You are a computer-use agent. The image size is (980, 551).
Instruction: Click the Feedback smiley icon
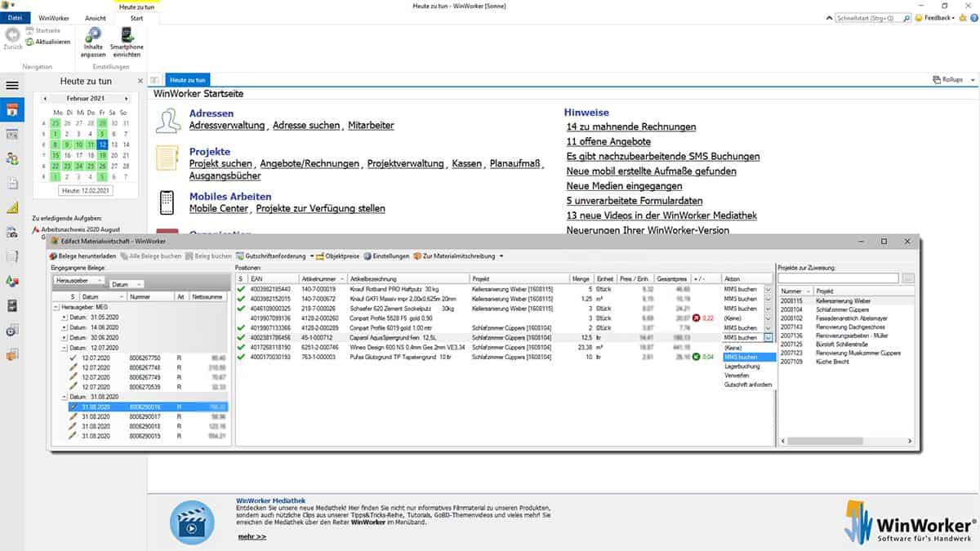920,17
